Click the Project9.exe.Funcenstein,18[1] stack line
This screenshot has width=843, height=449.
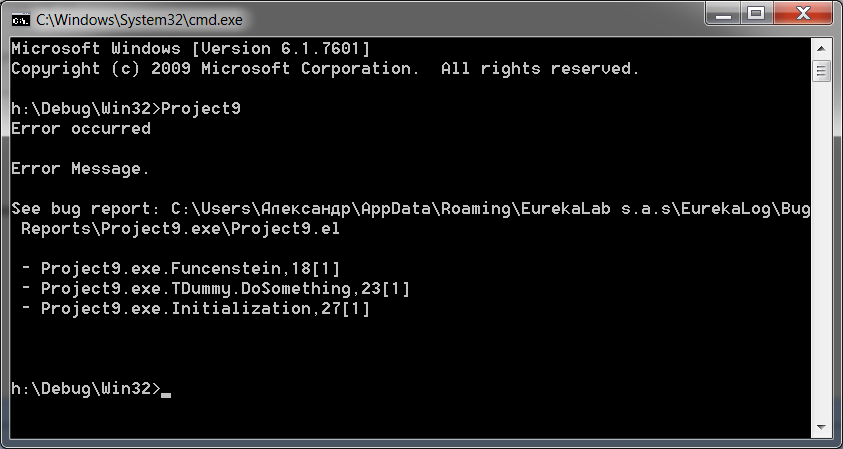point(180,268)
